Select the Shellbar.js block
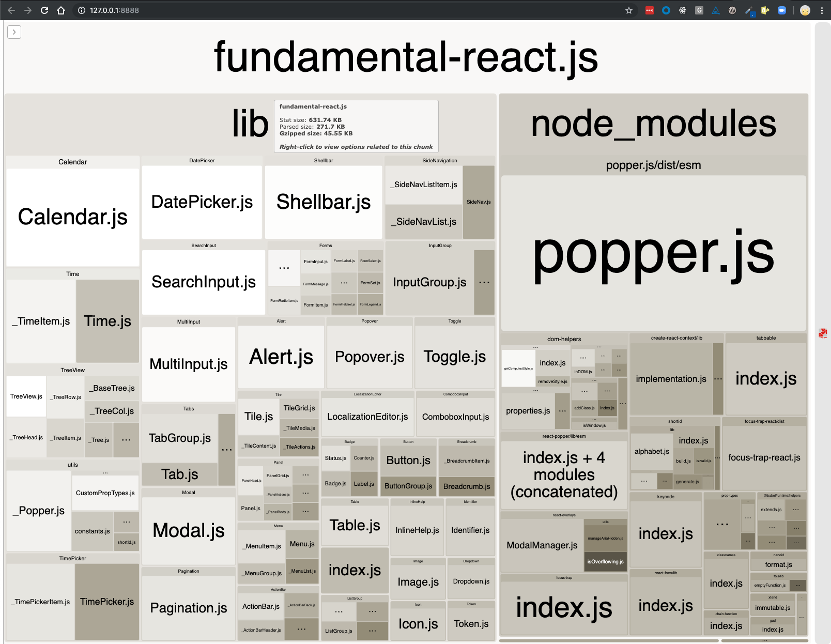Screen dimensions: 831x644 [324, 202]
